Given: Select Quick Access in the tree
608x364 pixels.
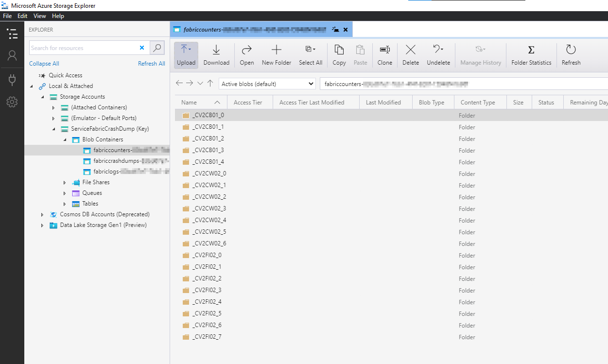Looking at the screenshot, I should click(66, 75).
